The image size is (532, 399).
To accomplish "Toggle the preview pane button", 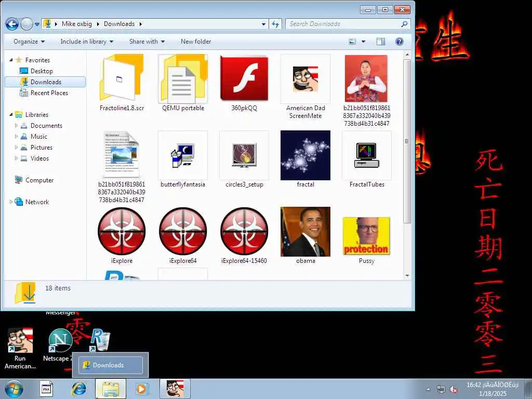I will coord(381,42).
